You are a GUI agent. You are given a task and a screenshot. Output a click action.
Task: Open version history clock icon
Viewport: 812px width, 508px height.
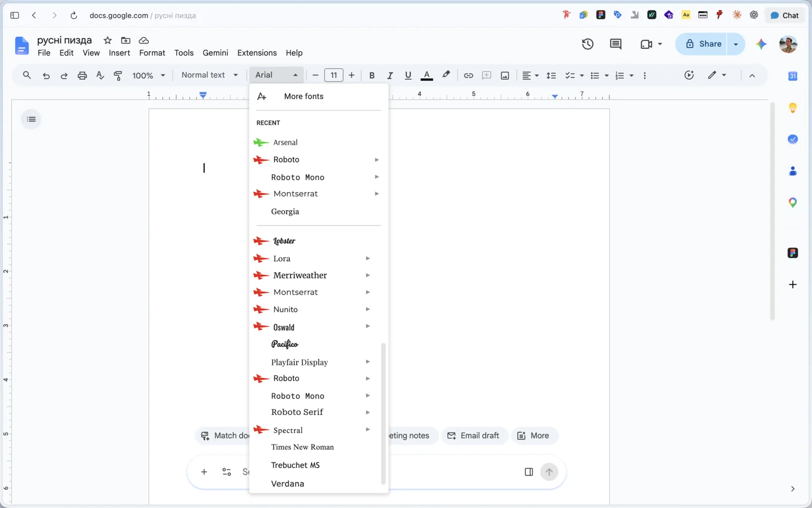pyautogui.click(x=588, y=44)
